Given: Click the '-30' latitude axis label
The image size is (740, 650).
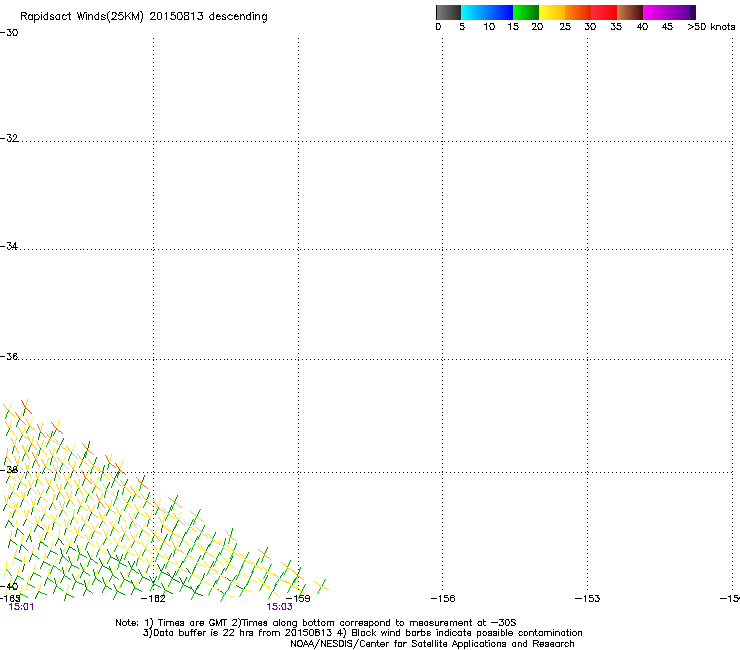Looking at the screenshot, I should (9, 33).
